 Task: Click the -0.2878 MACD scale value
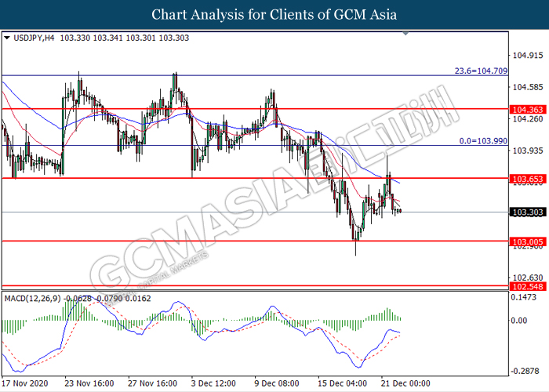(524, 371)
